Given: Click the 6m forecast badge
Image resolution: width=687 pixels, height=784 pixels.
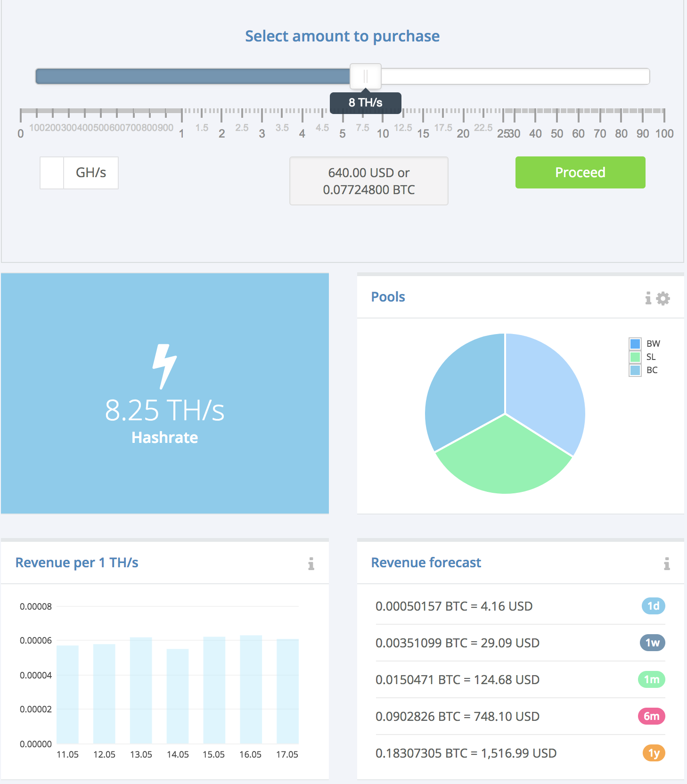Looking at the screenshot, I should coord(651,716).
